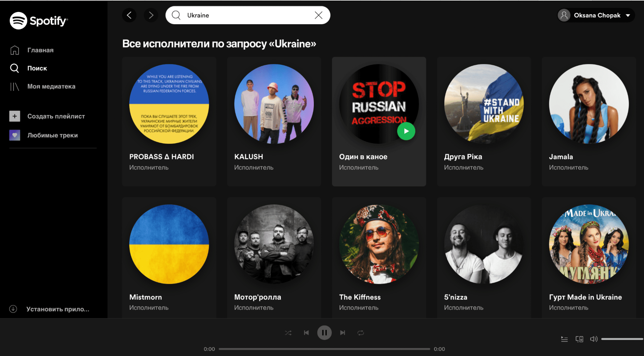Click the Один в каное title

coord(363,157)
